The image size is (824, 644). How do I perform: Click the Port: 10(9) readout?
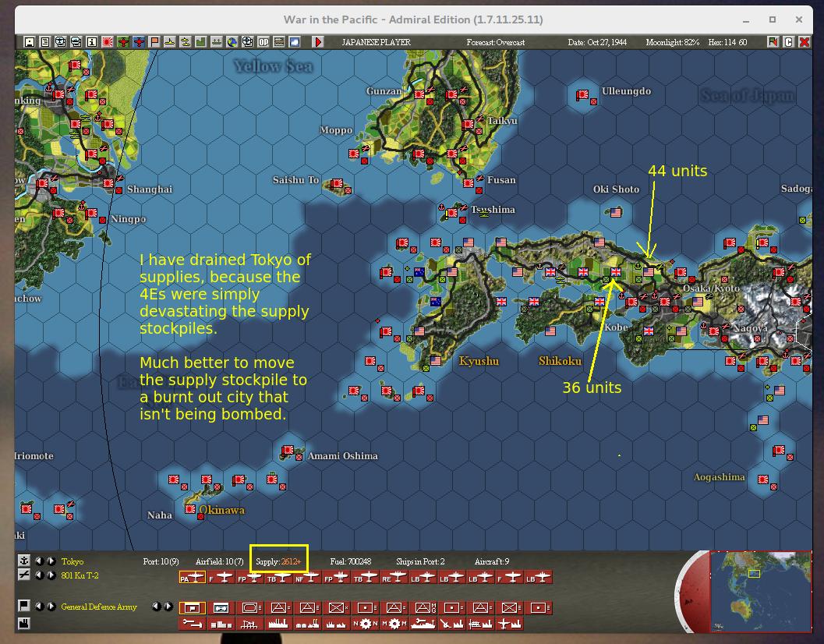point(161,561)
